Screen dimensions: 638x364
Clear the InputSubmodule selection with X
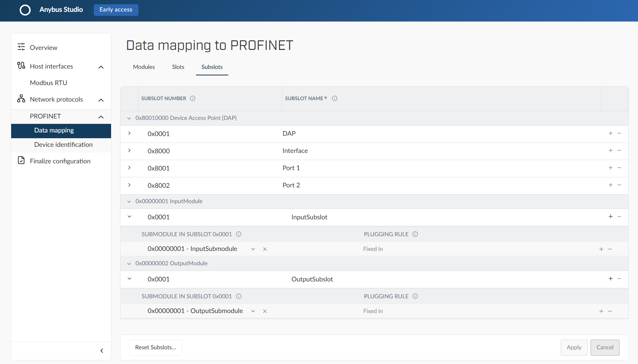pos(265,249)
